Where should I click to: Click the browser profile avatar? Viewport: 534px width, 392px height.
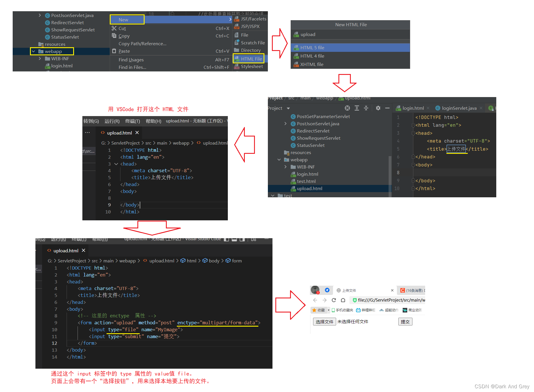315,290
